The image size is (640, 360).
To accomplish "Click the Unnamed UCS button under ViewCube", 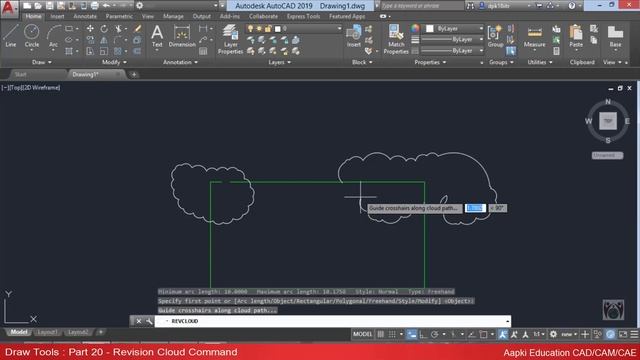I will (x=607, y=155).
